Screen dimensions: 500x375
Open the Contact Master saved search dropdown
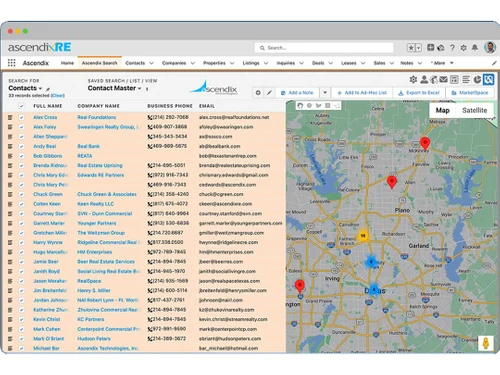(114, 88)
